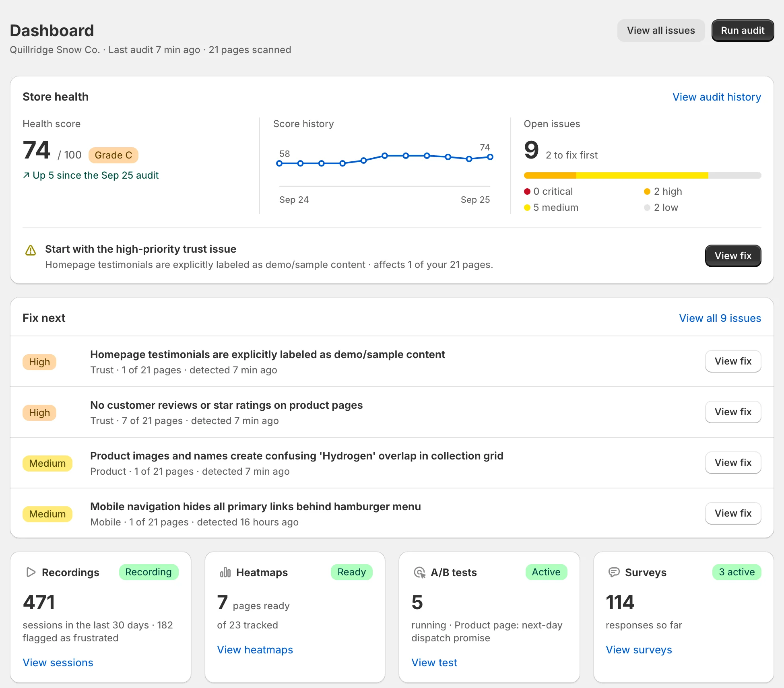Click the '2 to fix first' text
This screenshot has height=688, width=784.
pyautogui.click(x=571, y=155)
